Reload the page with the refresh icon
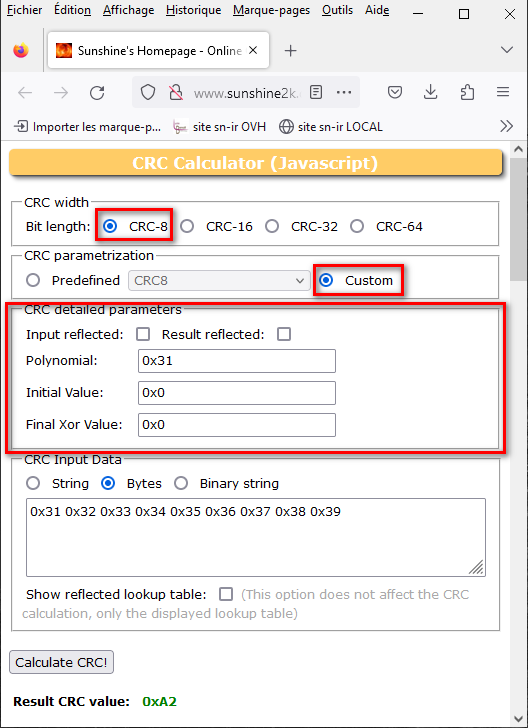 [97, 93]
